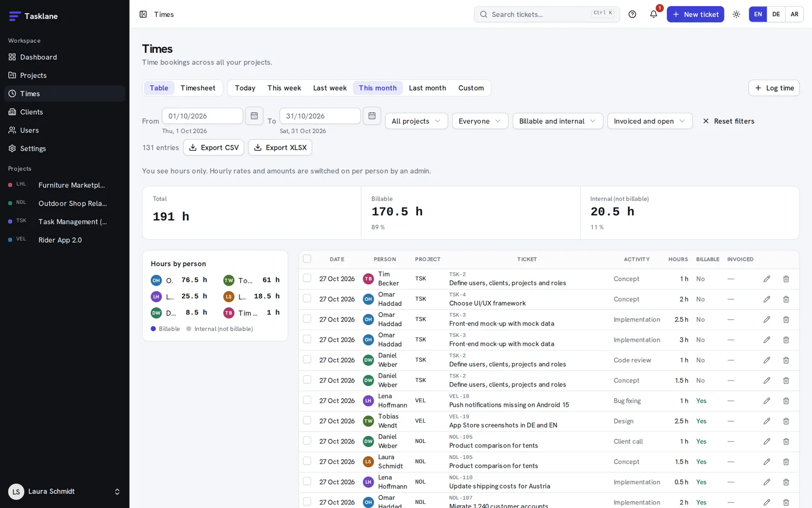Viewport: 812px width, 508px height.
Task: Delete the TSK-2 Tim Becker entry
Action: pos(786,279)
